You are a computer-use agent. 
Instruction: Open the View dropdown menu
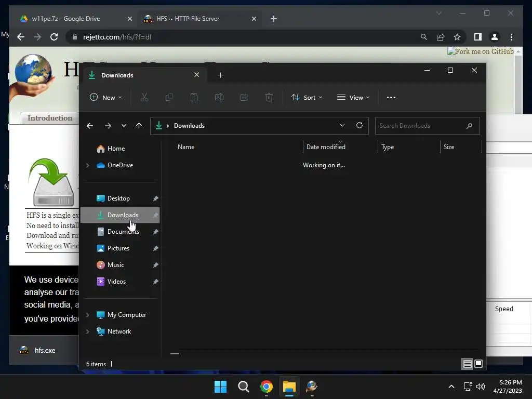coord(353,97)
